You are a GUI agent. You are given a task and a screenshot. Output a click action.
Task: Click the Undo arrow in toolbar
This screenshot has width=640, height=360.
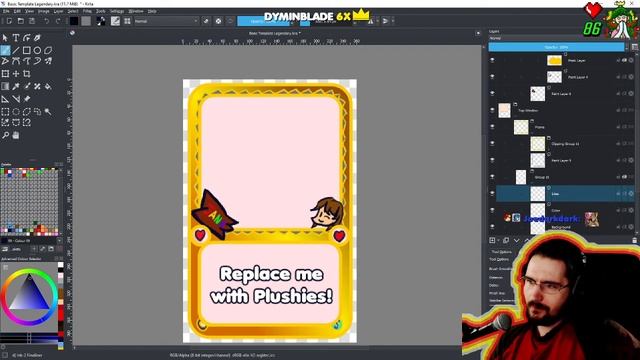pos(47,21)
